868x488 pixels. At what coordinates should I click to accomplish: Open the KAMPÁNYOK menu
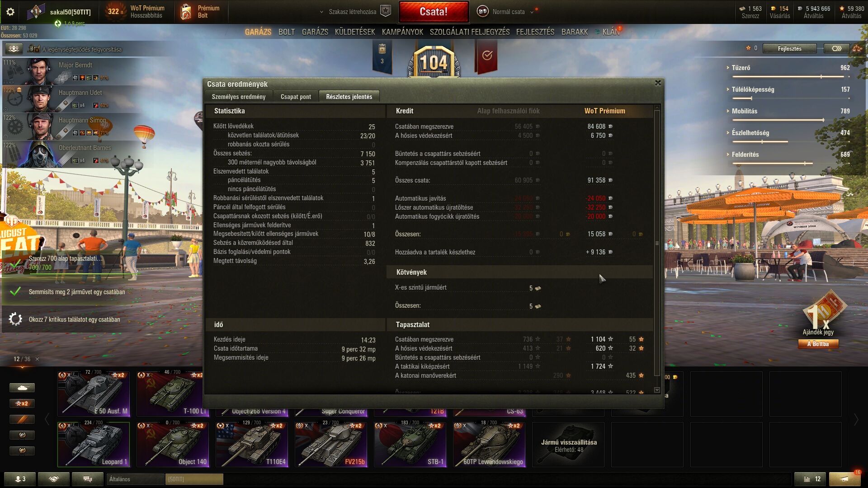pos(402,32)
